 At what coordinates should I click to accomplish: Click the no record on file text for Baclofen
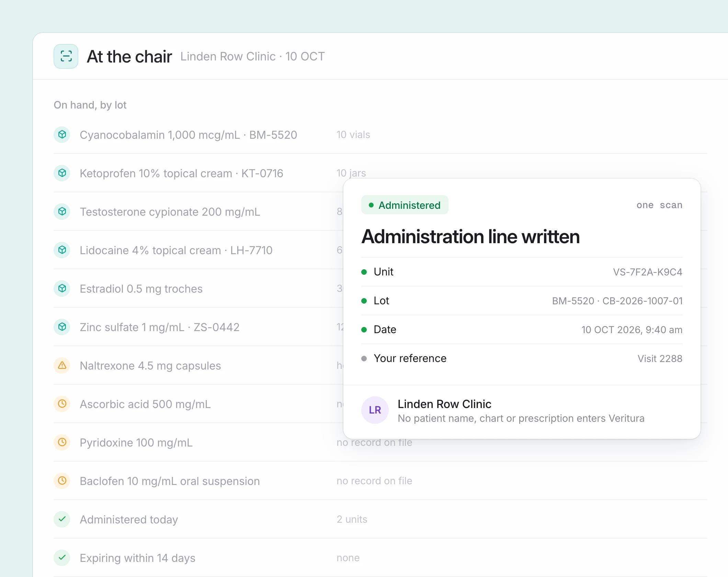point(374,481)
